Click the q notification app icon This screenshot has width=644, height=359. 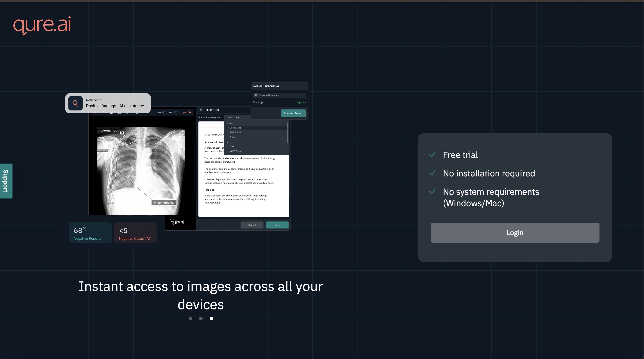(75, 103)
